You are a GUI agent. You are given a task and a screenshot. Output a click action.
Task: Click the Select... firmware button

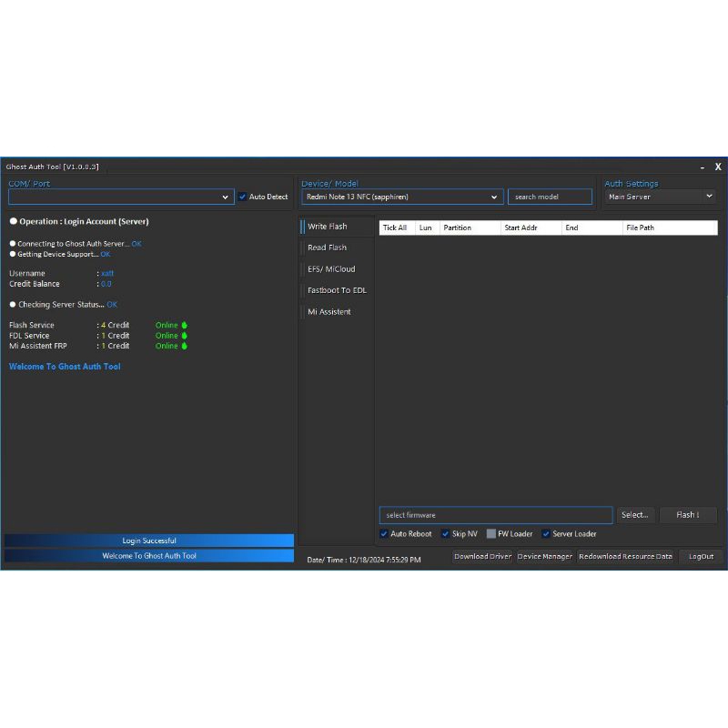click(634, 515)
